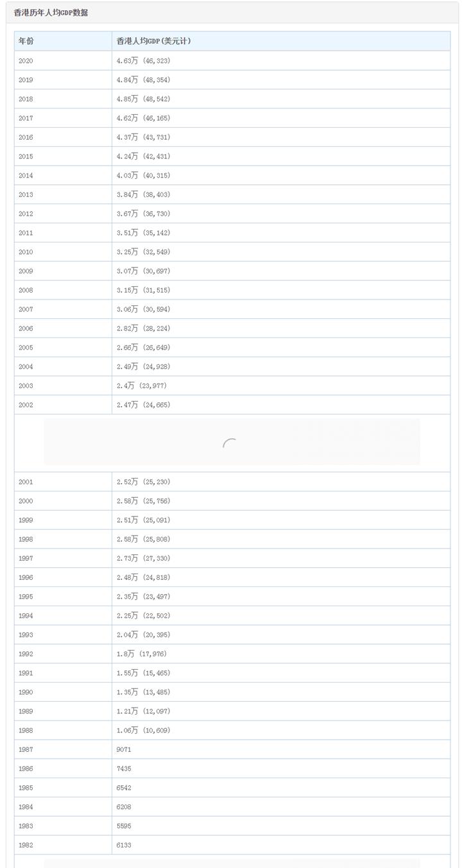Select the 2020 year cell

(26, 61)
